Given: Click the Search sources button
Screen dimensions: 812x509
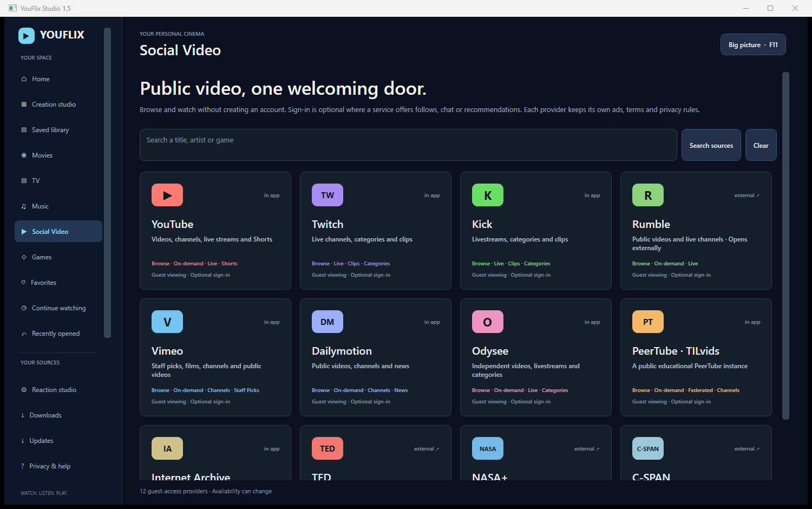Looking at the screenshot, I should coord(711,145).
